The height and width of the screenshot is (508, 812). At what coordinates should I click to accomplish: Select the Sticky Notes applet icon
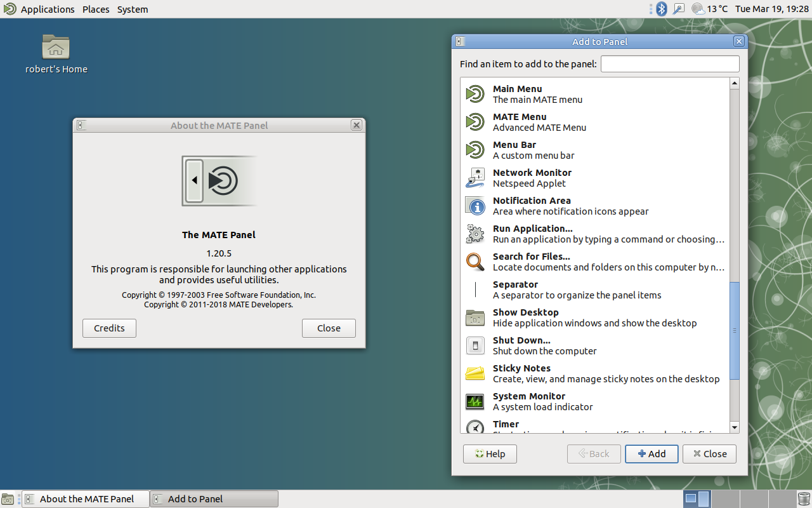point(475,373)
